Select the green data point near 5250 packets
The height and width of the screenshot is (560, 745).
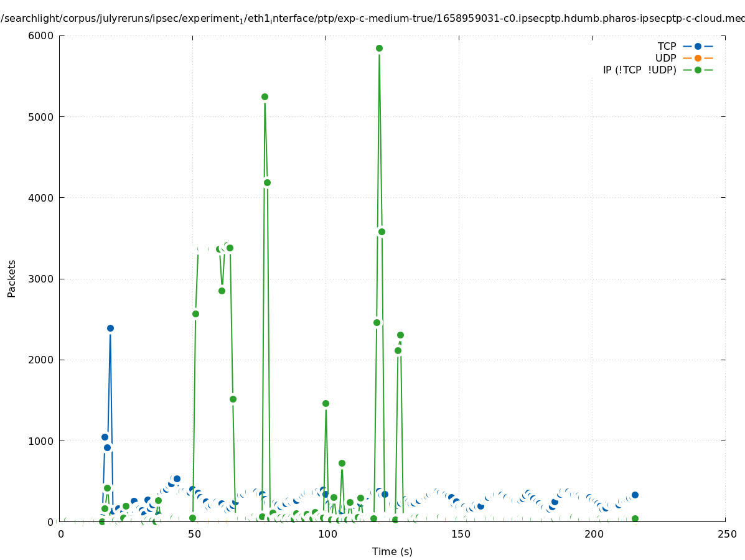tap(265, 96)
